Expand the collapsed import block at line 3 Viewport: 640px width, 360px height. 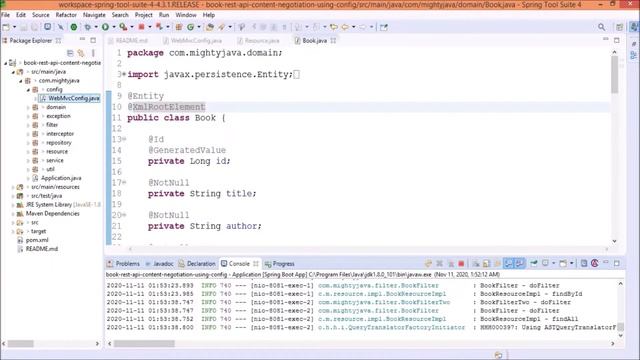(x=124, y=74)
